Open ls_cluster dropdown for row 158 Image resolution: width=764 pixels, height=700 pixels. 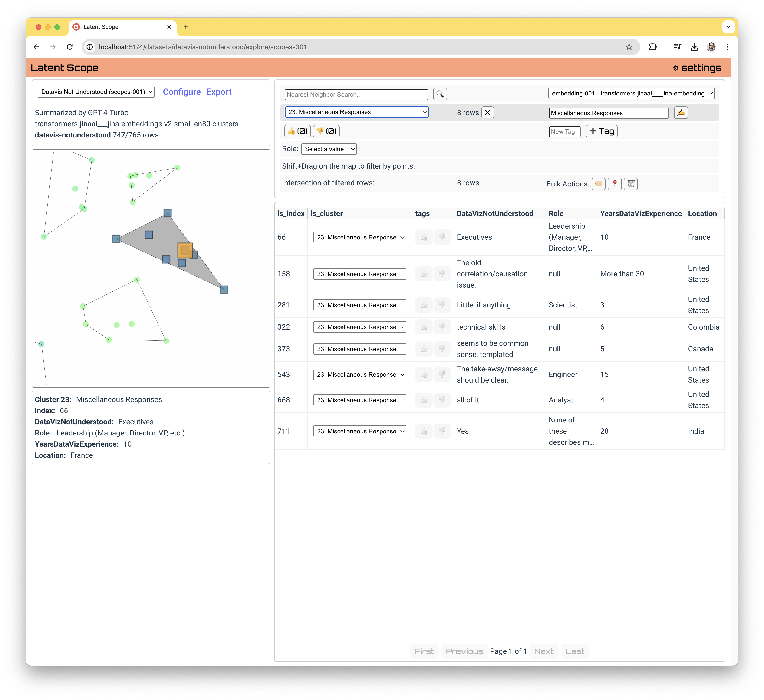coord(360,274)
